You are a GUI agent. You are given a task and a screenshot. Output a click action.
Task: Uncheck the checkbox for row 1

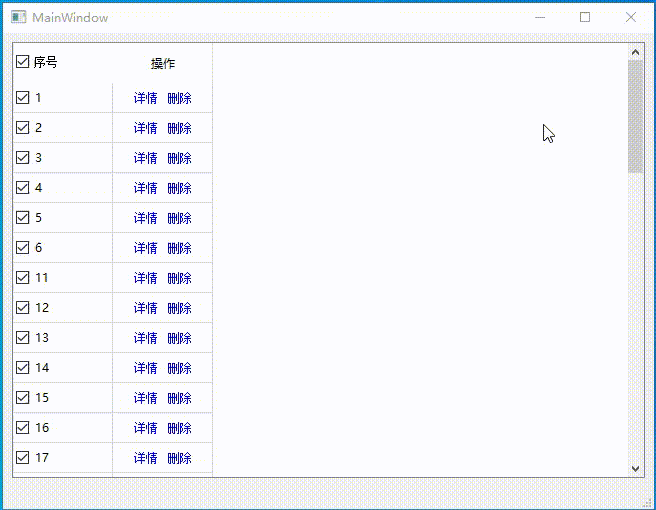click(23, 97)
